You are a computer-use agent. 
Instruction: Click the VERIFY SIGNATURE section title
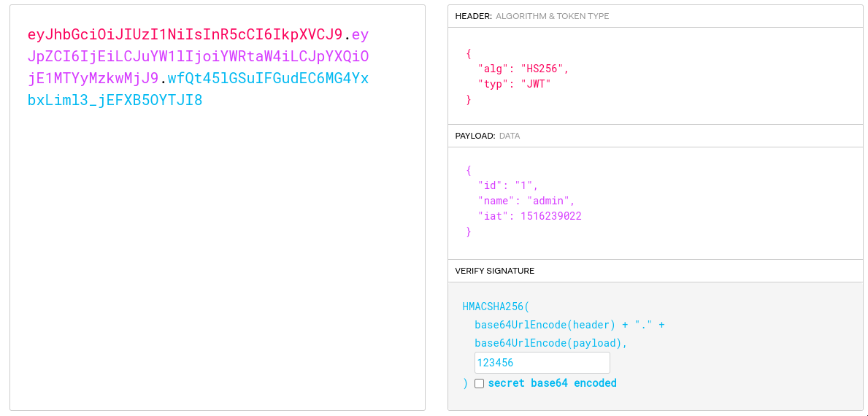[x=494, y=271]
